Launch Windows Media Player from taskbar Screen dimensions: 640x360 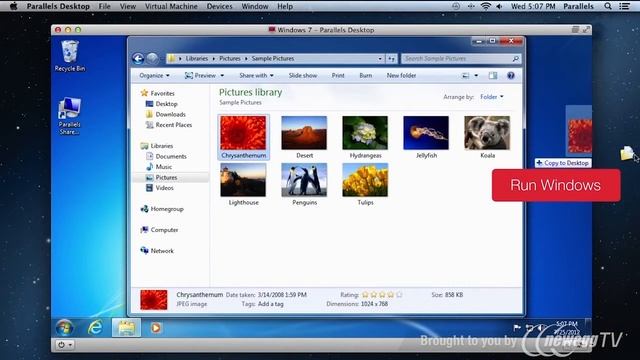[x=156, y=328]
